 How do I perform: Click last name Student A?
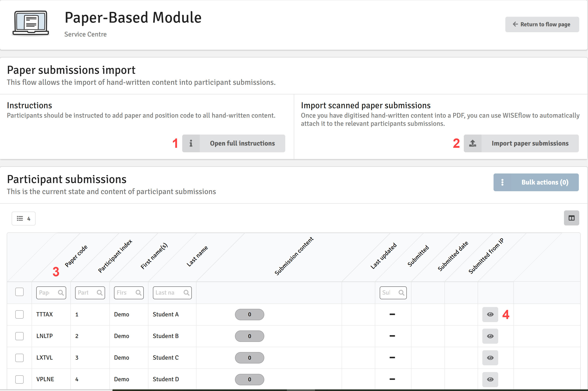pyautogui.click(x=166, y=314)
